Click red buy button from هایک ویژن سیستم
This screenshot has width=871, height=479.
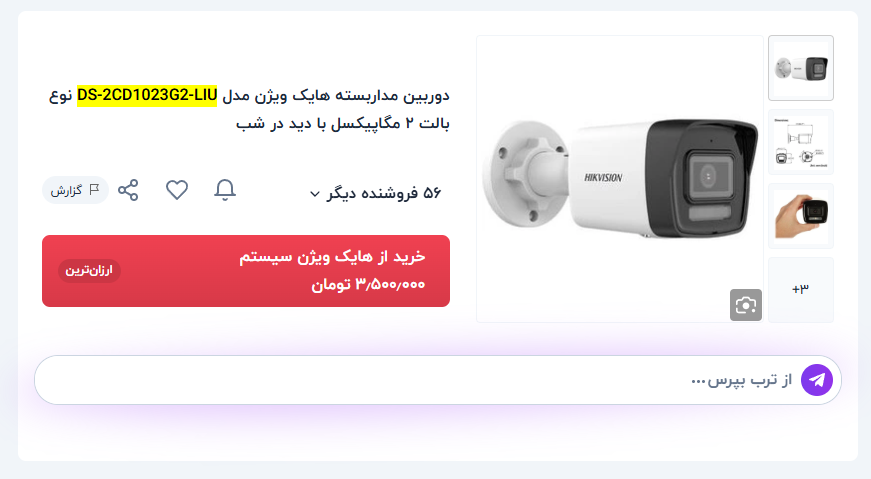tap(246, 271)
